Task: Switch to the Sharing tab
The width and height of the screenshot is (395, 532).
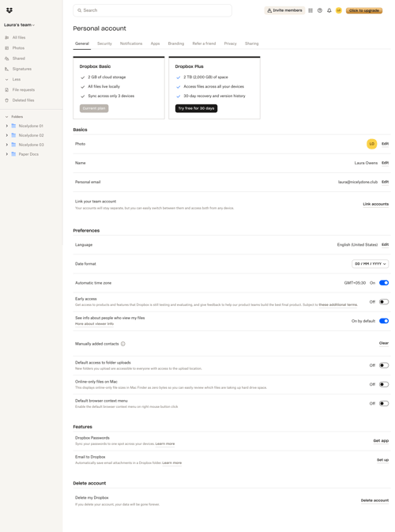Action: (252, 43)
